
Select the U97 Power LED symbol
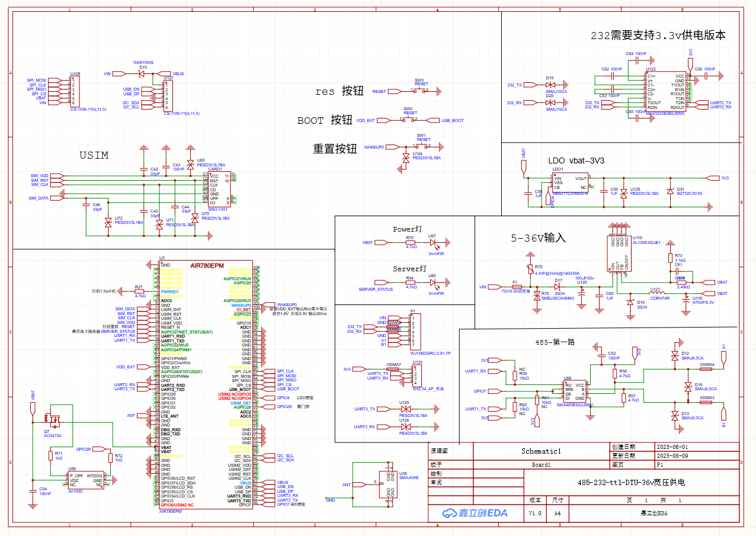[434, 243]
